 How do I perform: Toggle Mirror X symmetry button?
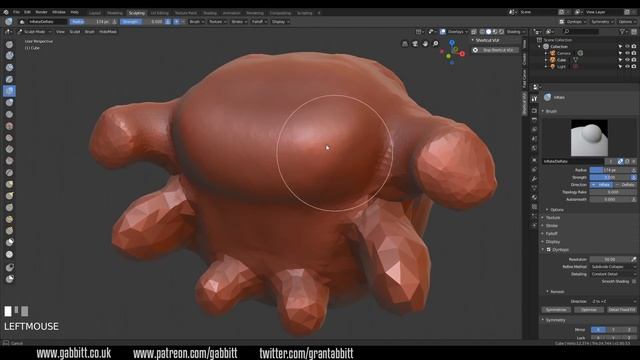click(598, 329)
